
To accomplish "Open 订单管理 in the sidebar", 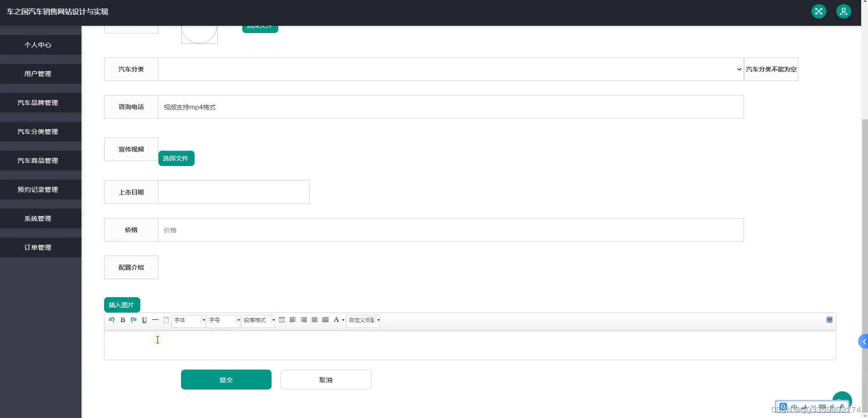I will (41, 247).
